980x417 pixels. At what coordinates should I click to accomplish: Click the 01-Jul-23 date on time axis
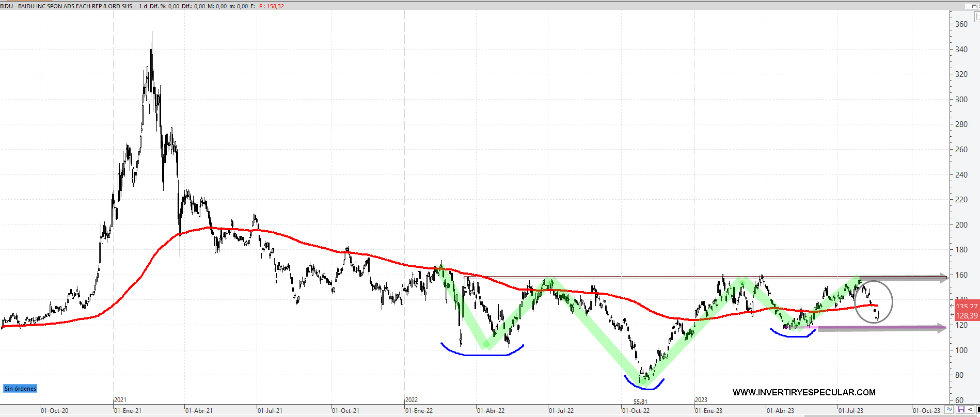click(850, 411)
